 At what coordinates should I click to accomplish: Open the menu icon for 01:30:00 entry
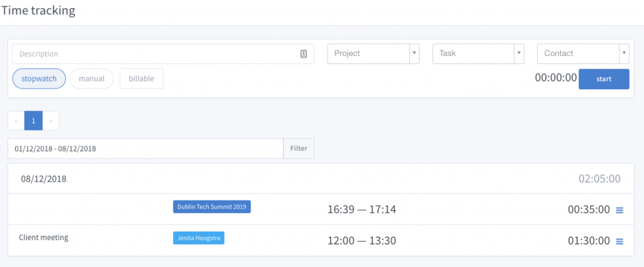pos(619,241)
